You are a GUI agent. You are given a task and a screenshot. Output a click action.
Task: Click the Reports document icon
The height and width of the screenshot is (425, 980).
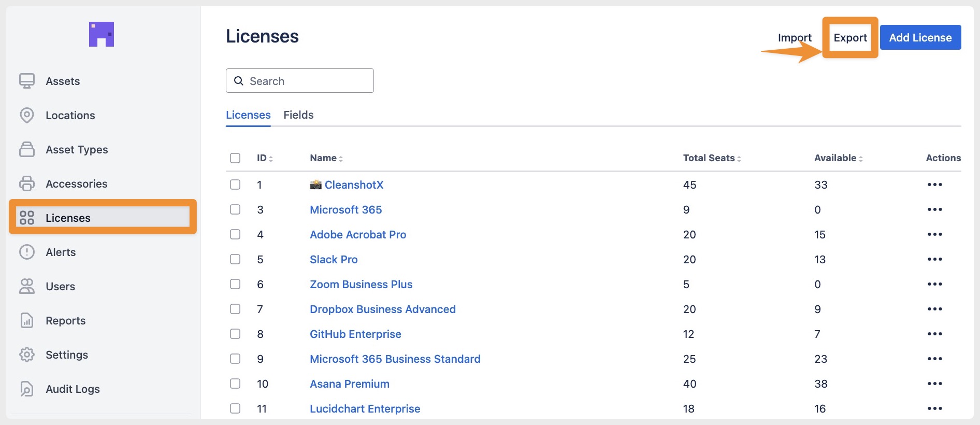[27, 320]
